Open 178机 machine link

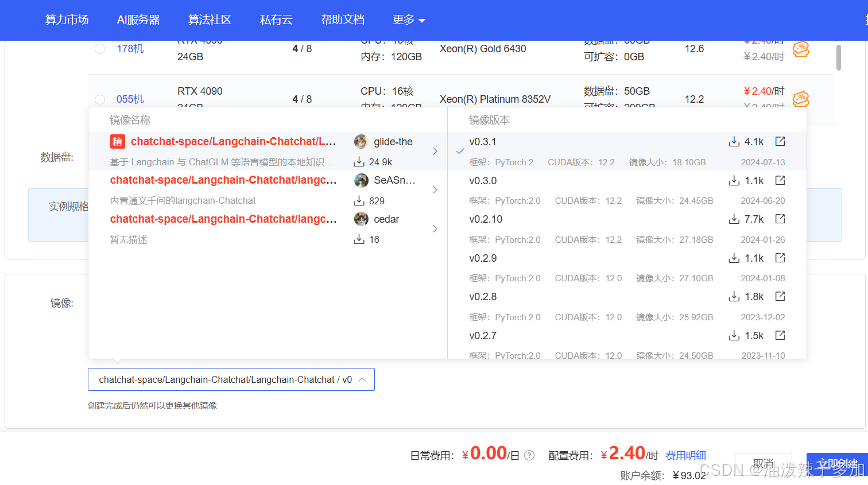click(x=130, y=49)
